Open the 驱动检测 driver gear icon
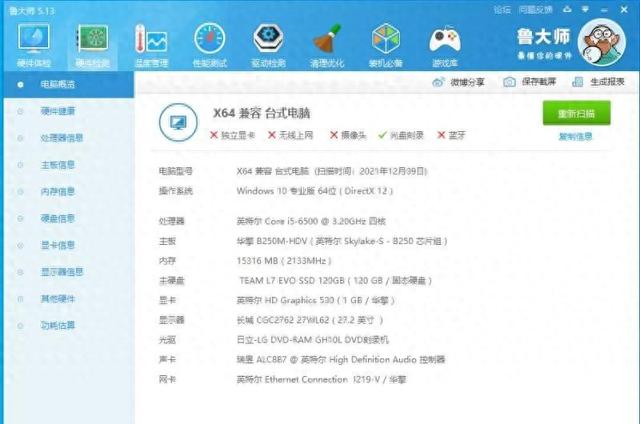The width and height of the screenshot is (640, 424). tap(268, 39)
